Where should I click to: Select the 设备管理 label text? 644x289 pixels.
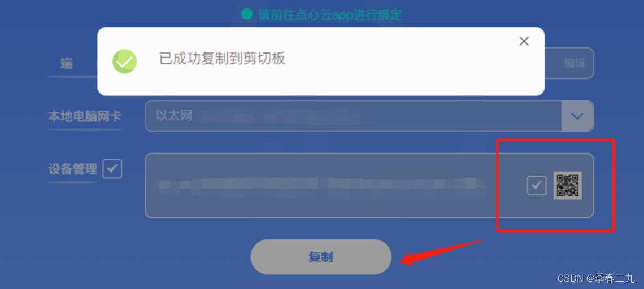coord(73,169)
